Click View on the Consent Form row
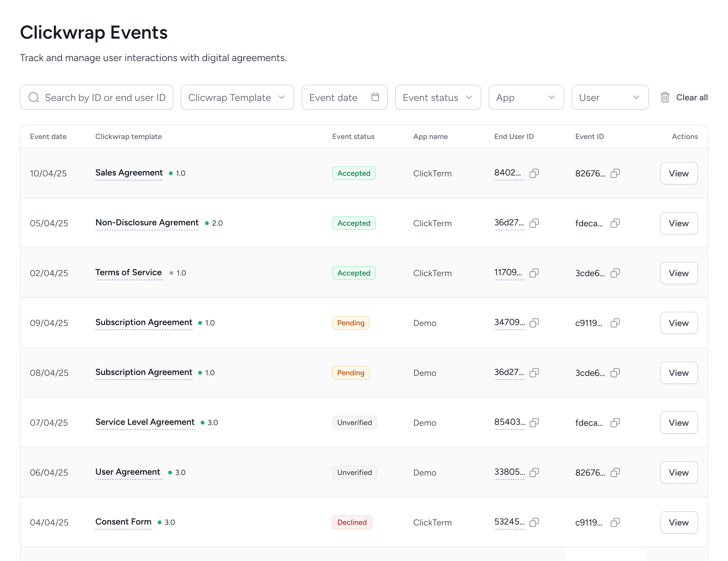This screenshot has width=728, height=561. click(679, 522)
